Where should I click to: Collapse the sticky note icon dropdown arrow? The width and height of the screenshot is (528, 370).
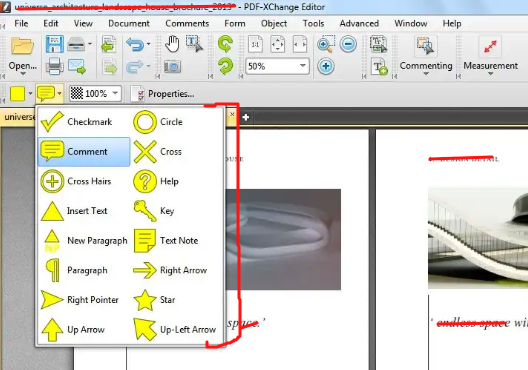[60, 93]
